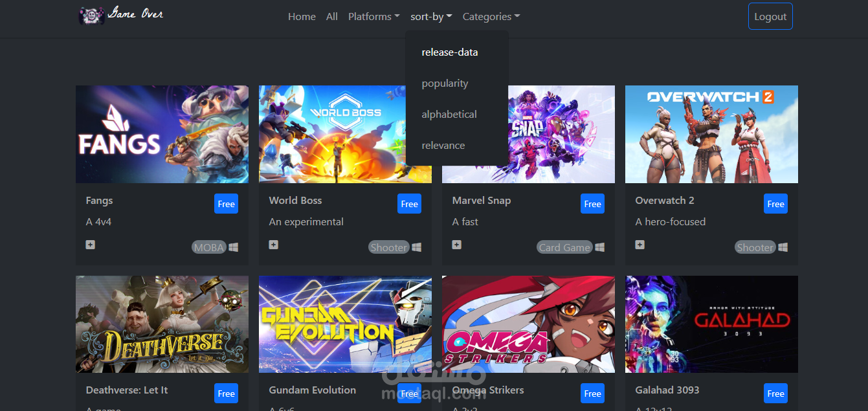Click Windows platform icon on Overwatch 2 card
Image resolution: width=868 pixels, height=411 pixels.
tap(783, 247)
